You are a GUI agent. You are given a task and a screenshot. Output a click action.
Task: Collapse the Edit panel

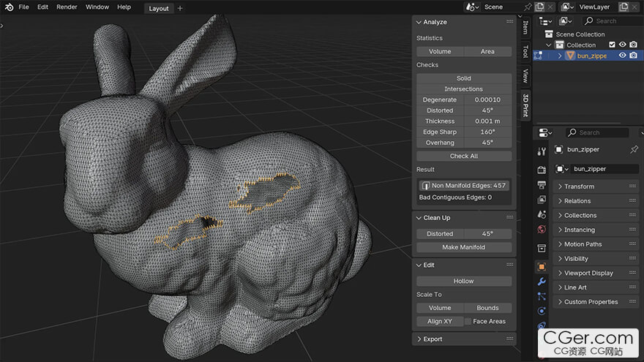pyautogui.click(x=419, y=265)
